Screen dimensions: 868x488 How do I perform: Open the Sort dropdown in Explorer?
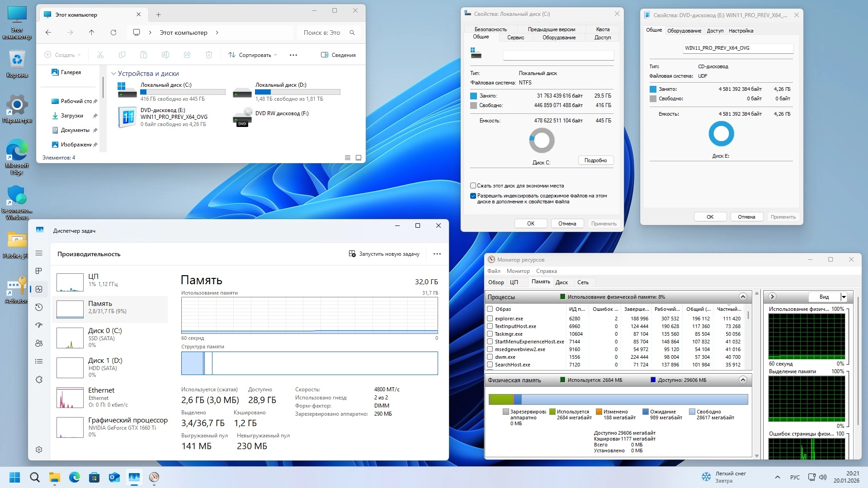(252, 55)
